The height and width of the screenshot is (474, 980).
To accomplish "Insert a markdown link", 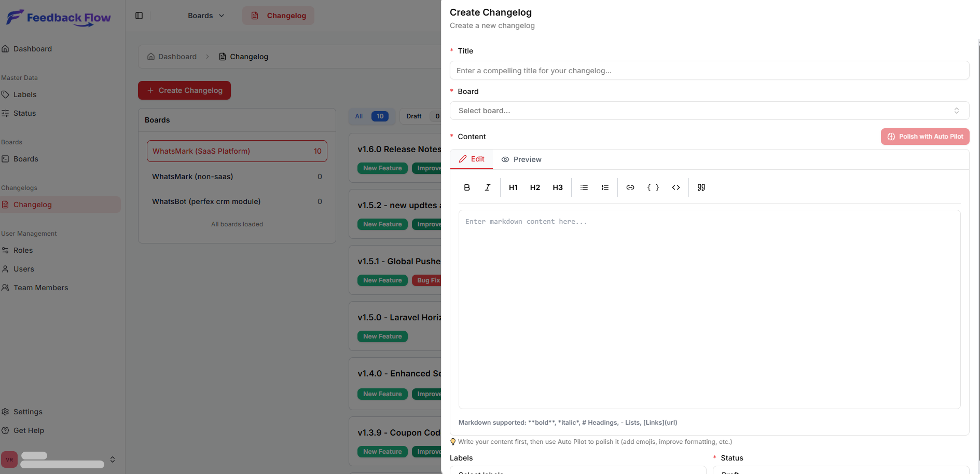I will coord(630,187).
